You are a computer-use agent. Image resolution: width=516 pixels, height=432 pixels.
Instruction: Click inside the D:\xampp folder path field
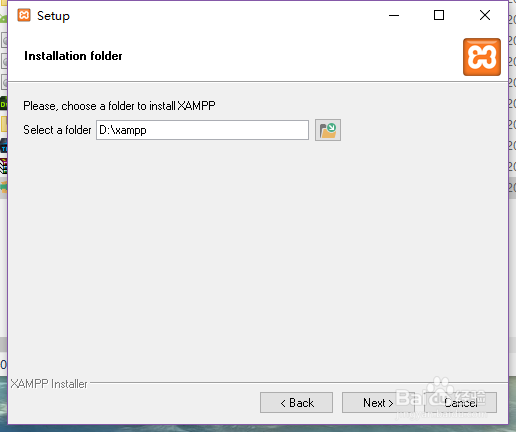(x=202, y=130)
